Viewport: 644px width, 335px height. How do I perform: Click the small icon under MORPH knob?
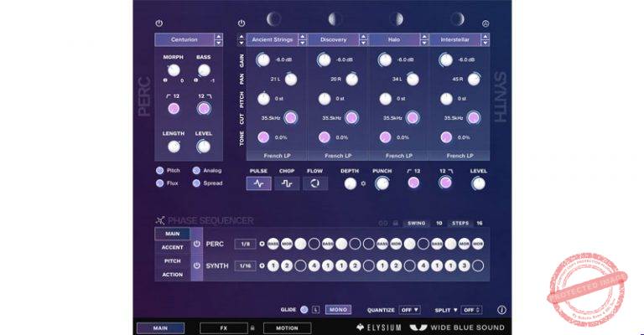pos(165,80)
